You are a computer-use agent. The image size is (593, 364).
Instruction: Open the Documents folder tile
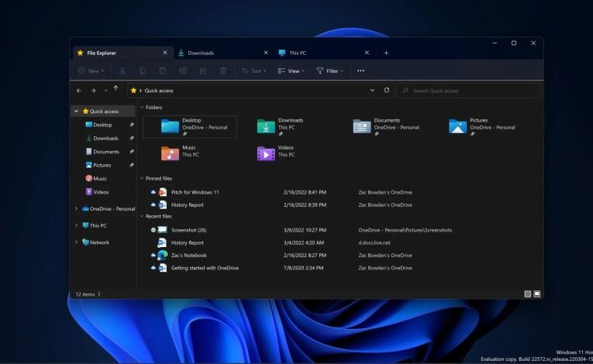386,126
